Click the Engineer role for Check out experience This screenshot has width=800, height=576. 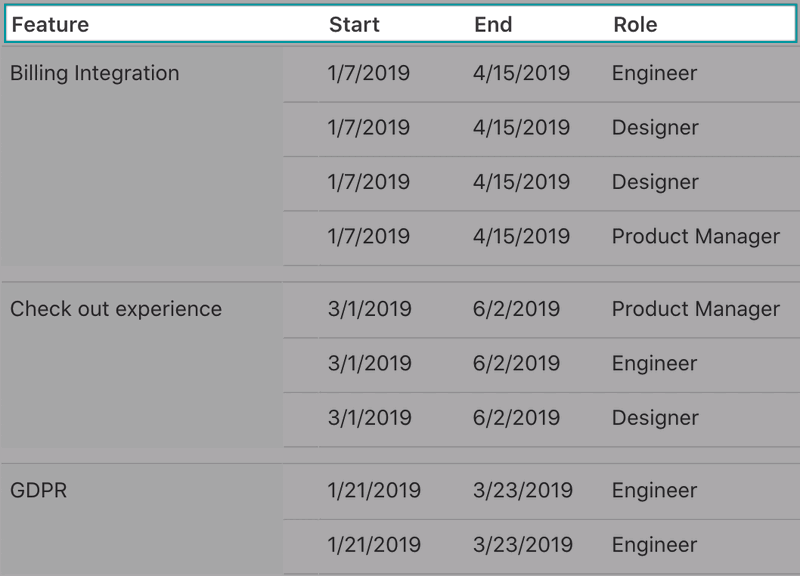click(x=654, y=364)
